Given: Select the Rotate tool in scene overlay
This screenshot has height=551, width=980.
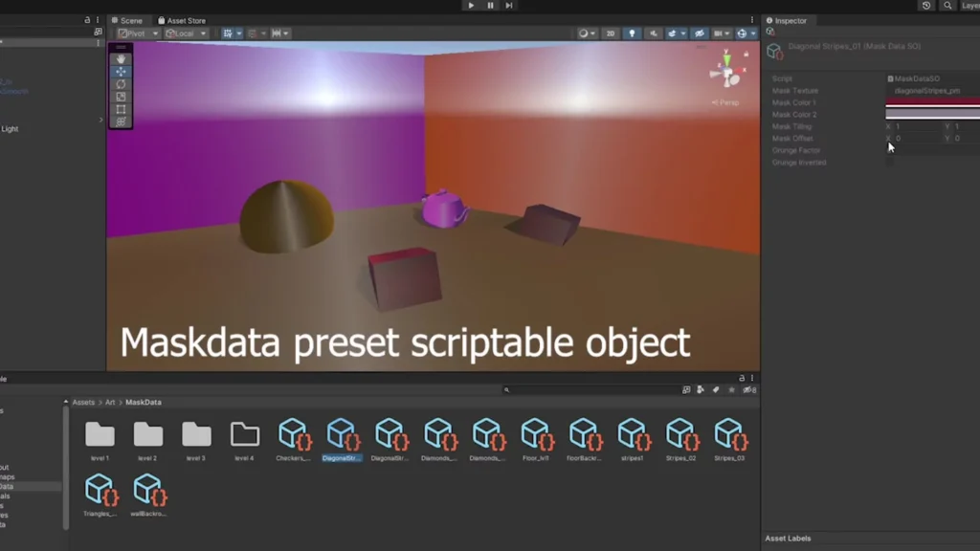Looking at the screenshot, I should click(x=121, y=84).
